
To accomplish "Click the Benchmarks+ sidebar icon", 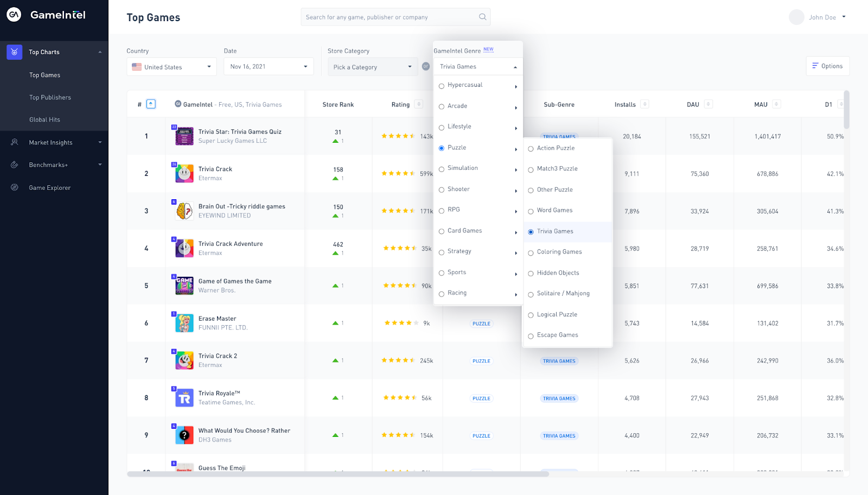I will (x=15, y=165).
